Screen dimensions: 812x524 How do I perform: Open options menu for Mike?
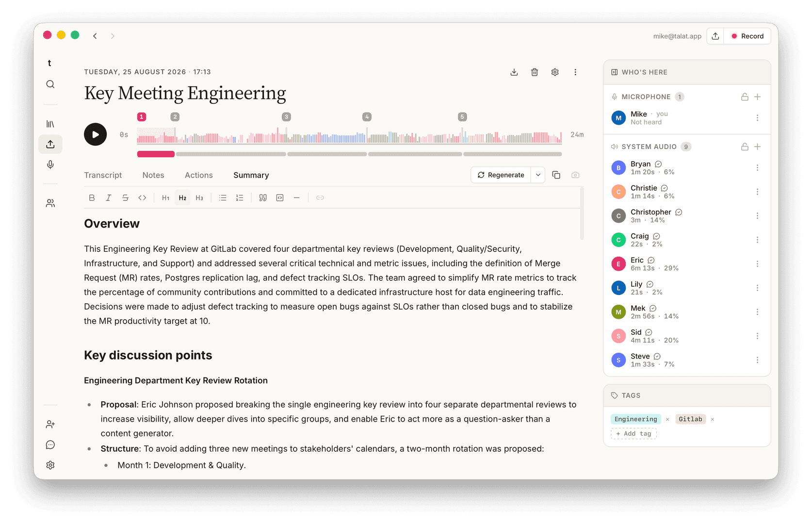click(x=757, y=118)
